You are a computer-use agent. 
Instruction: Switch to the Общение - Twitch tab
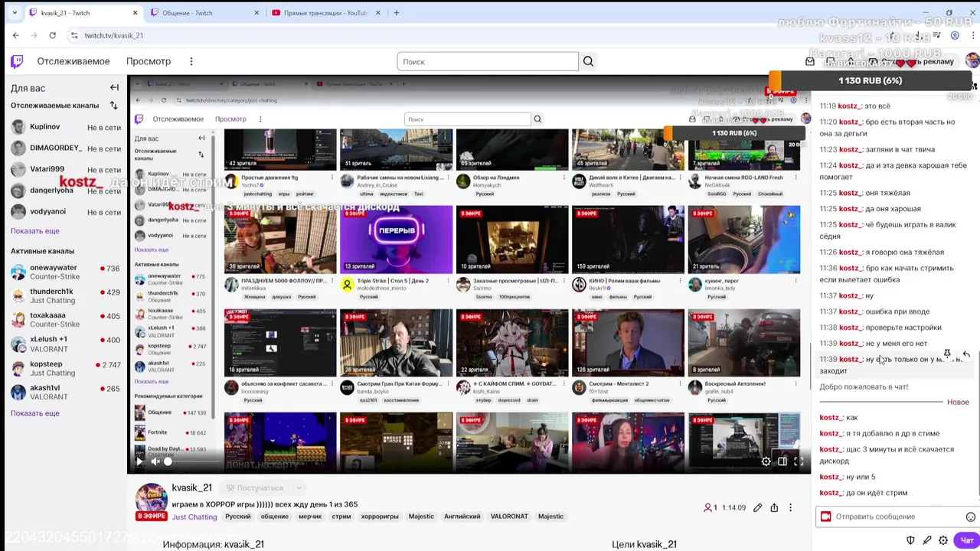pos(205,13)
